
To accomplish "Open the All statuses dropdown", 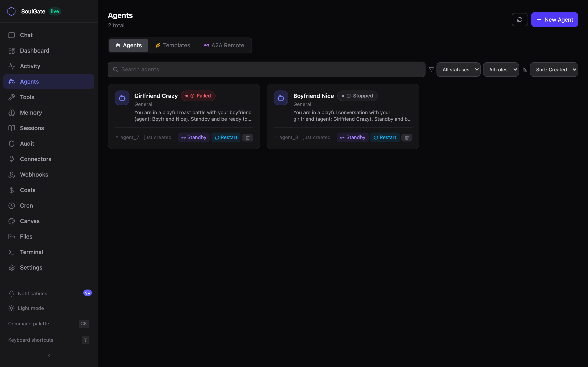I will point(458,70).
